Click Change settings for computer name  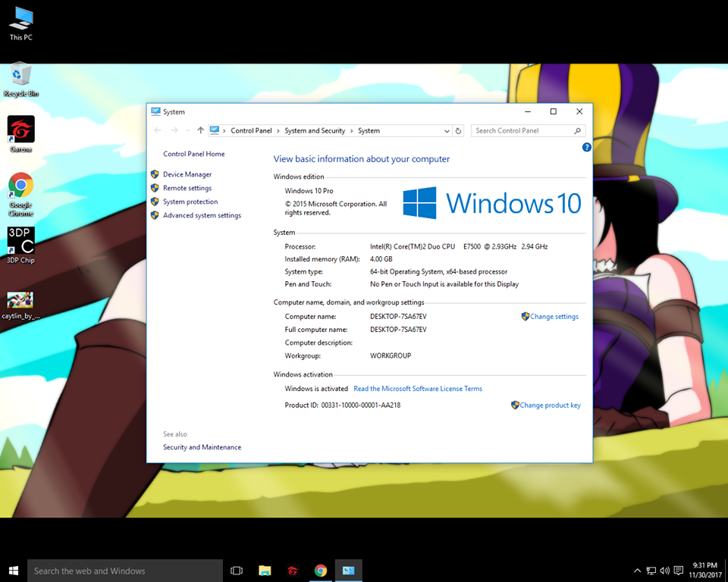(554, 317)
